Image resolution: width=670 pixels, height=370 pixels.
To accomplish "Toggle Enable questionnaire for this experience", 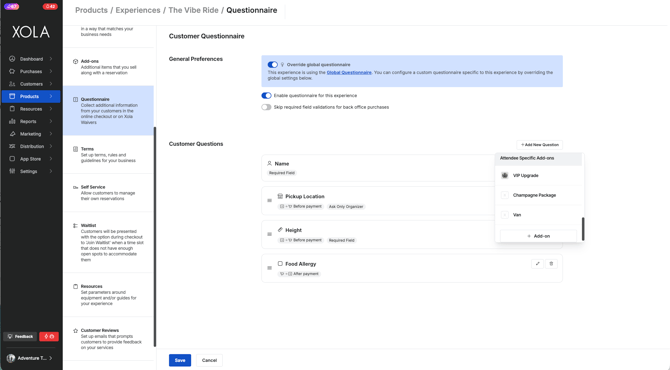I will click(266, 96).
